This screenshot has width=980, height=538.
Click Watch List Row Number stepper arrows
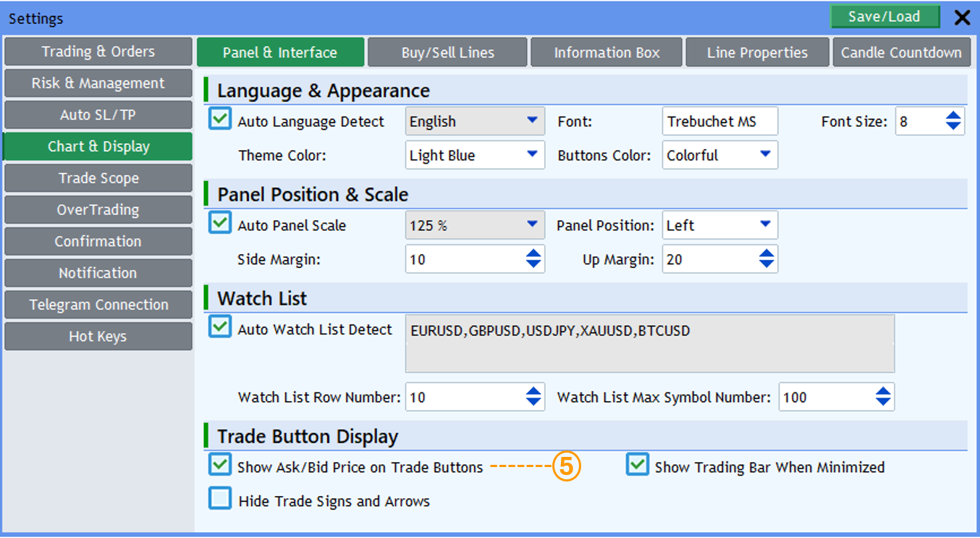533,396
